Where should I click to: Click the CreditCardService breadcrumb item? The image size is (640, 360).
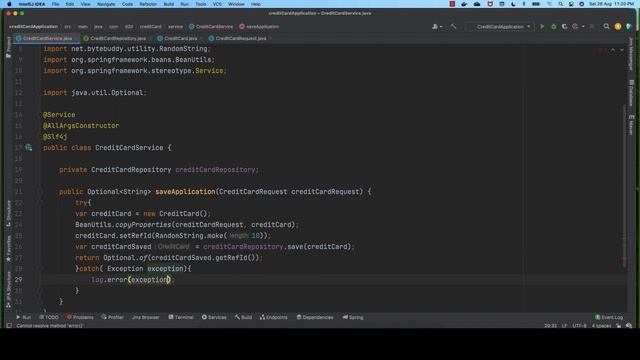pos(211,27)
